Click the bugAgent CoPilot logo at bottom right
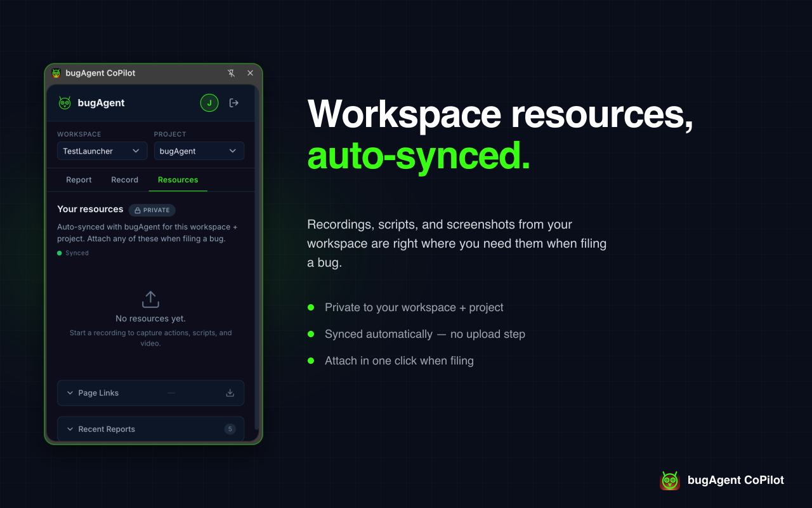Screen dimensions: 812x508 (x=670, y=481)
